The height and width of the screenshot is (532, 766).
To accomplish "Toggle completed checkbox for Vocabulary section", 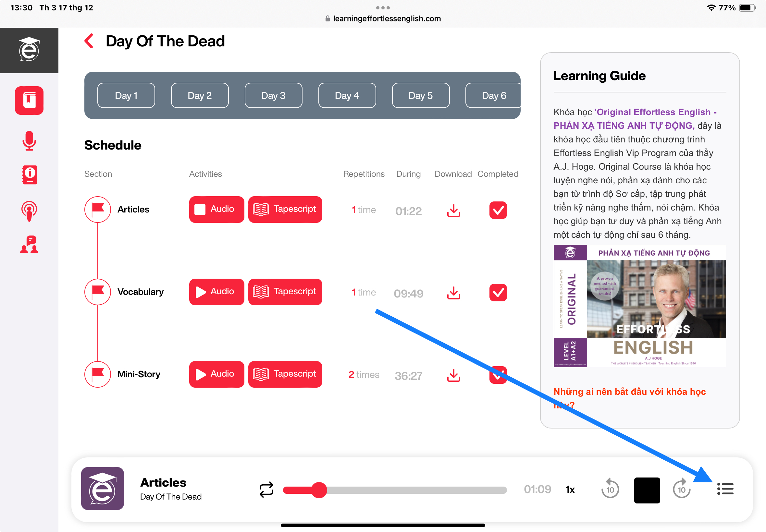I will [498, 292].
